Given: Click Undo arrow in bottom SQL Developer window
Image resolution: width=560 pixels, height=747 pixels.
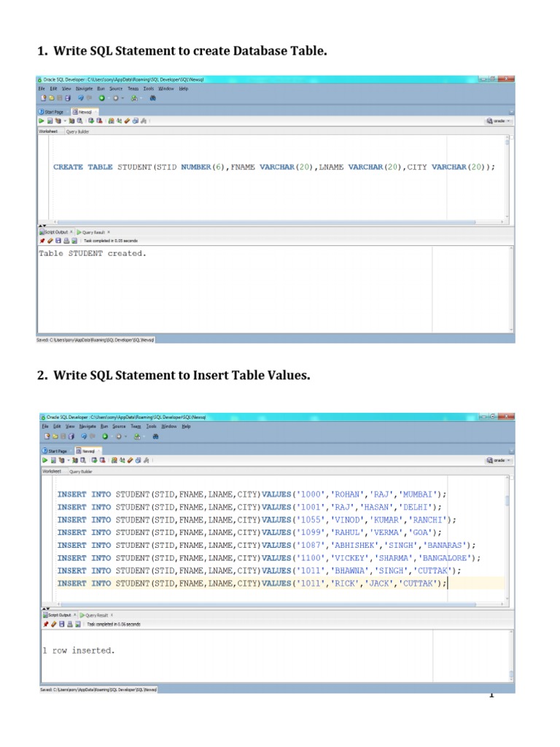Looking at the screenshot, I should point(84,436).
